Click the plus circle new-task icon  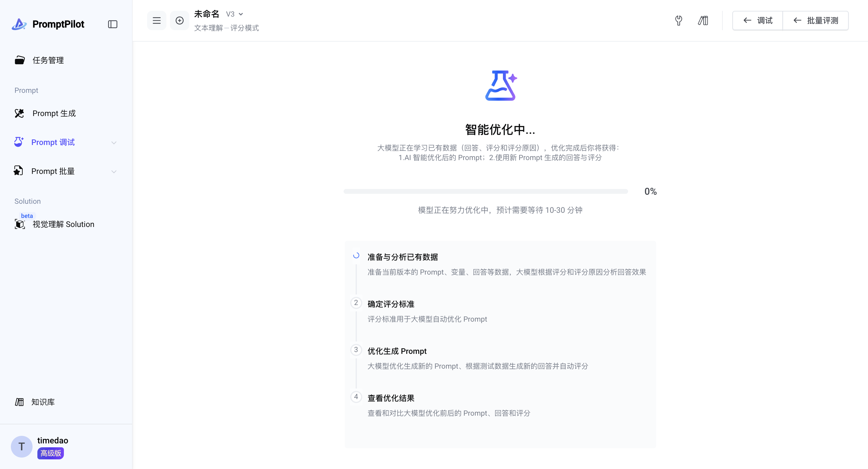coord(180,20)
